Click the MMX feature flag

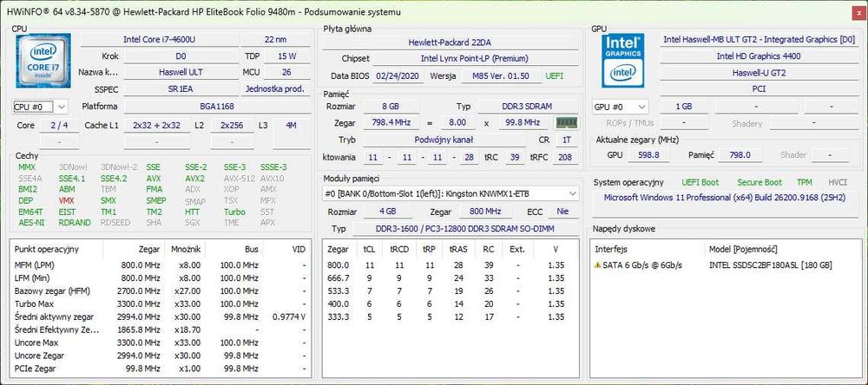pyautogui.click(x=27, y=166)
